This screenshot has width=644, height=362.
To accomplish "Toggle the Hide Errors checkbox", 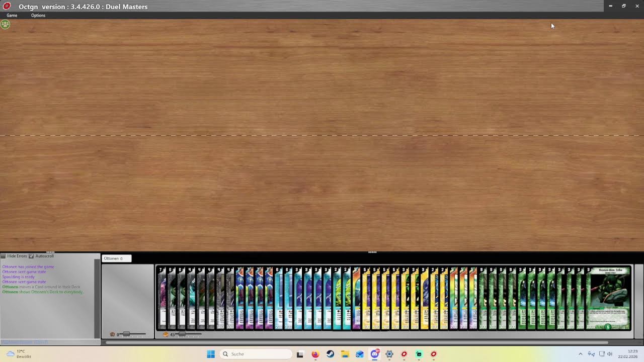I will coord(3,256).
